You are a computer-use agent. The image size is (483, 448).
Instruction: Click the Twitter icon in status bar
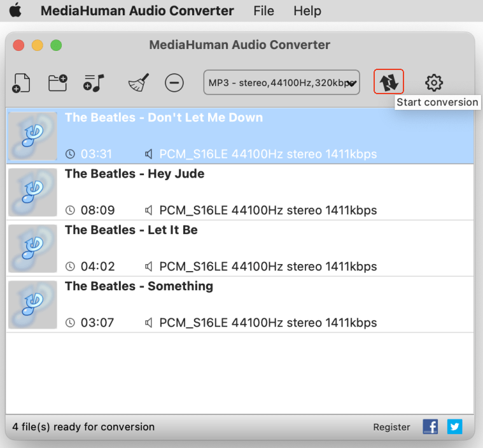coord(454,427)
